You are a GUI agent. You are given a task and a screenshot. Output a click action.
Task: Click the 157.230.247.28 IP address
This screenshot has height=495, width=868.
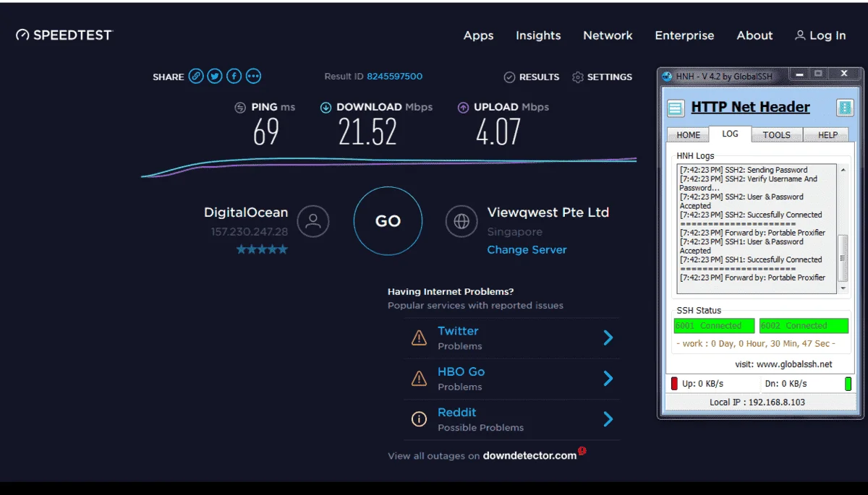(x=250, y=232)
